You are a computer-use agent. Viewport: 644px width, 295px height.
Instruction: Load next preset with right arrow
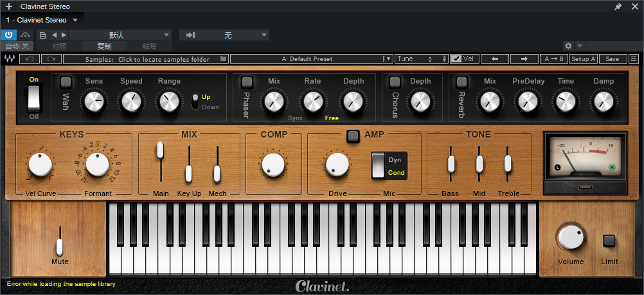(x=524, y=58)
